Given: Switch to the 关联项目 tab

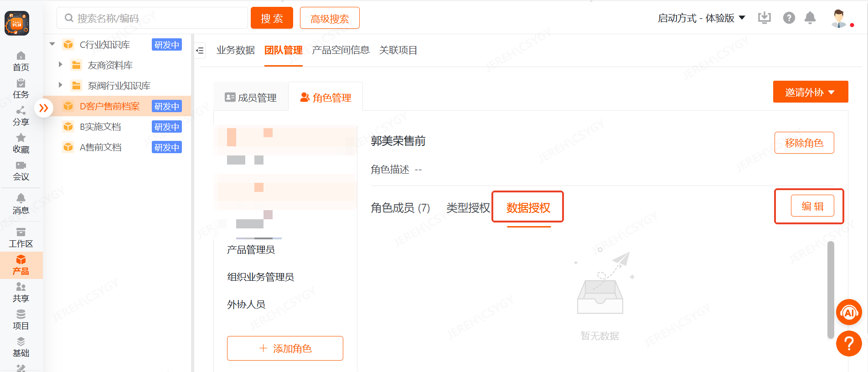Looking at the screenshot, I should pos(398,50).
